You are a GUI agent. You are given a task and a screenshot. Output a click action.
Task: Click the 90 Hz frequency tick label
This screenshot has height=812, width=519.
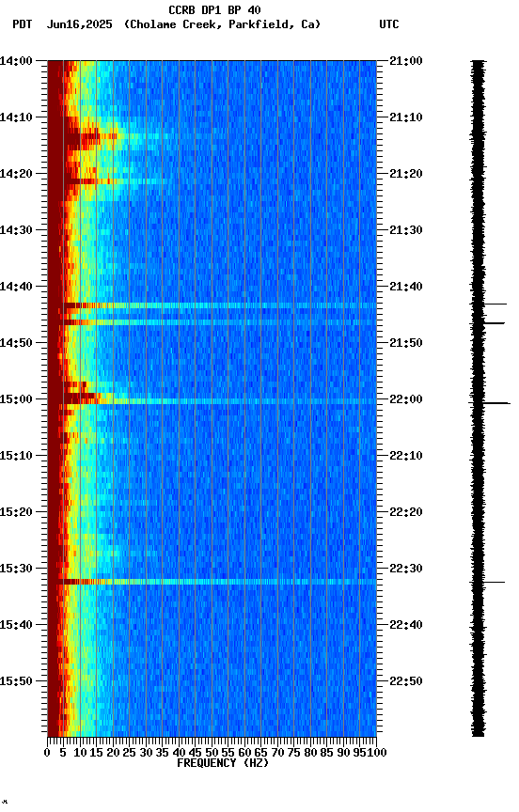pyautogui.click(x=343, y=753)
